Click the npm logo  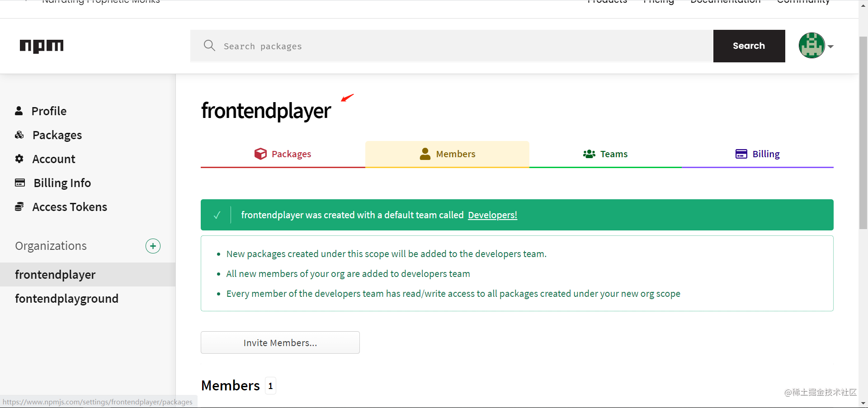point(42,46)
